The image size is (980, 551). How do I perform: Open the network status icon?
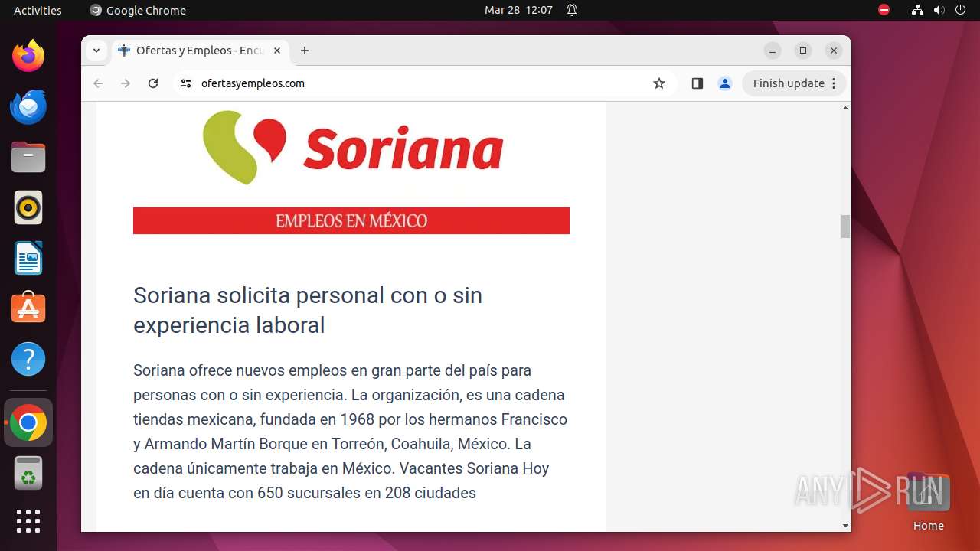point(917,10)
